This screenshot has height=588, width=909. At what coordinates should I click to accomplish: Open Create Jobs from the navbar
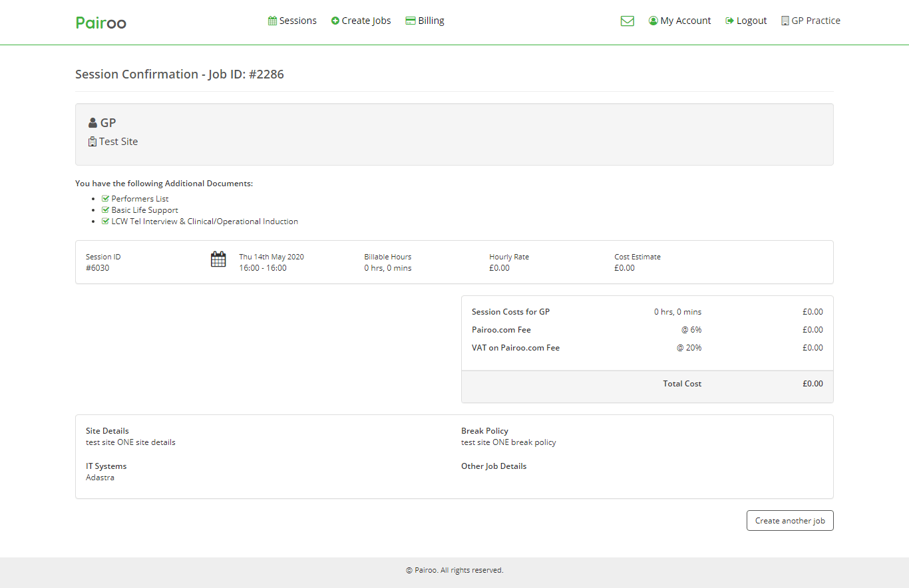366,21
